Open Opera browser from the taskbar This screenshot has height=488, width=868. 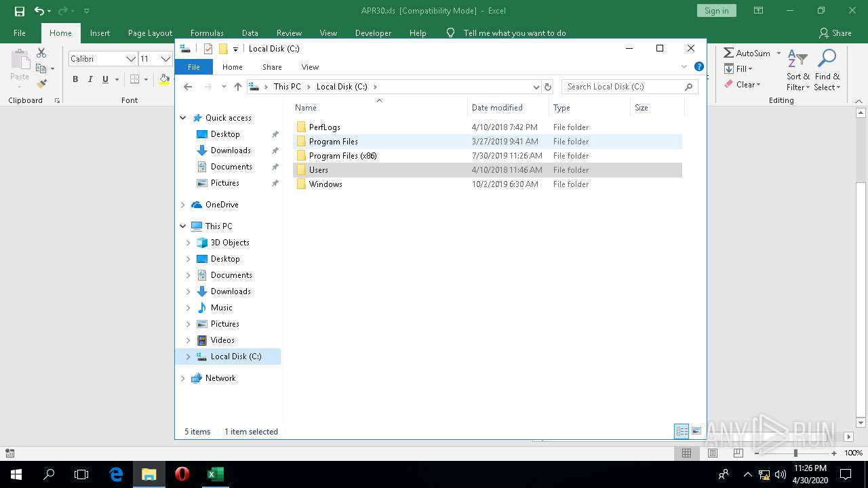[x=182, y=474]
